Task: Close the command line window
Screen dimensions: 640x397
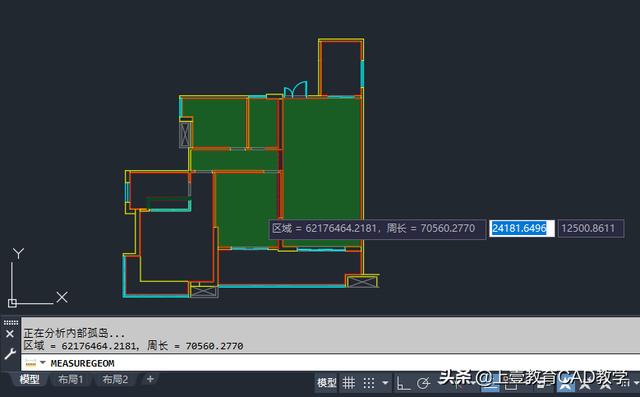Action: click(x=10, y=334)
